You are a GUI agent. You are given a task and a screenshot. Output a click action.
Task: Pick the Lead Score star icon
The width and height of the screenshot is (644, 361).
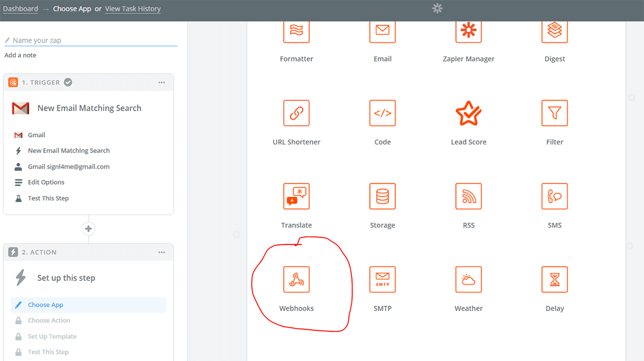pyautogui.click(x=469, y=113)
